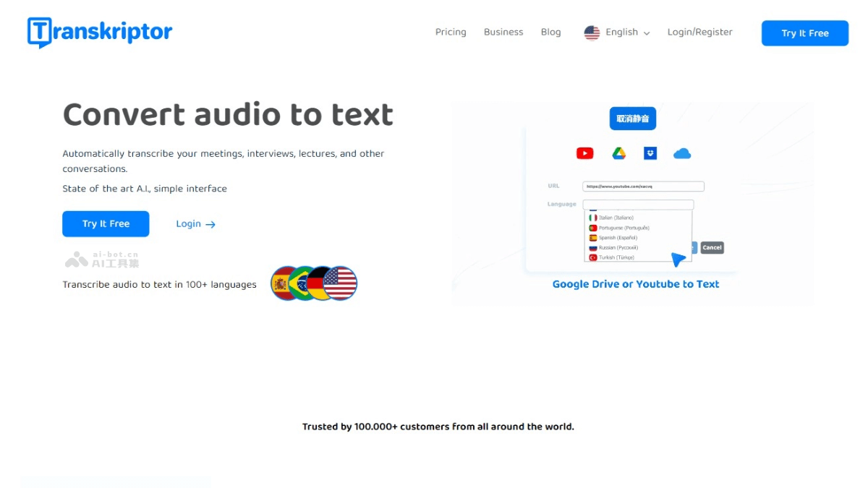Image resolution: width=868 pixels, height=488 pixels.
Task: Pick the Dropbox import icon
Action: coord(650,153)
